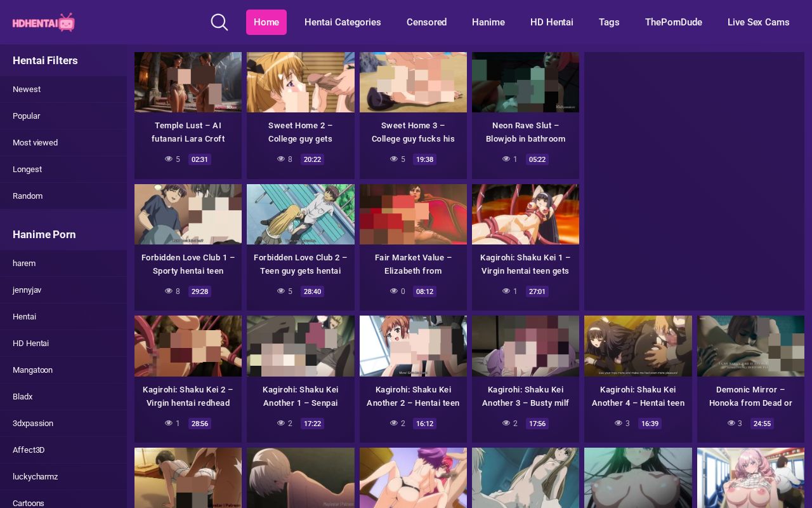Click the views eye icon on Shaku Kei Another 3 card

[x=506, y=423]
